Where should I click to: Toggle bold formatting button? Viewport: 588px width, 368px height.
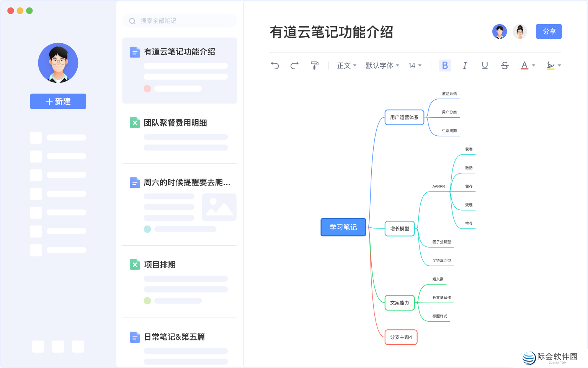tap(445, 66)
